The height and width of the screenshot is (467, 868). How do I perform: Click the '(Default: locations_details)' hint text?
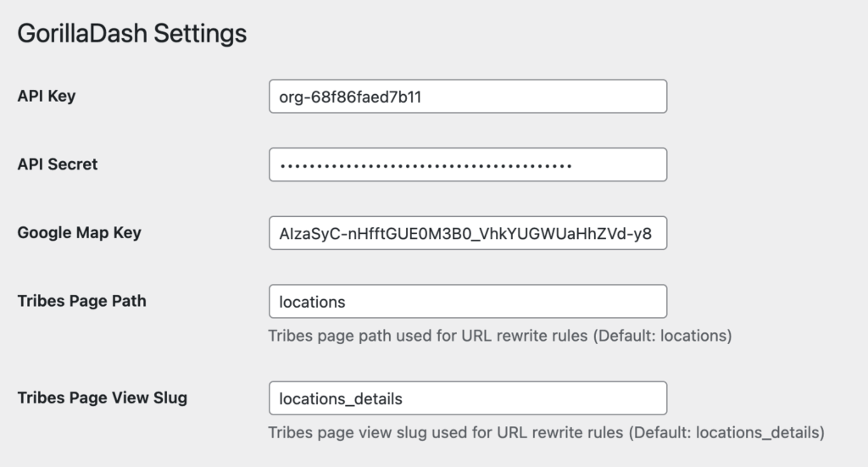pos(726,432)
